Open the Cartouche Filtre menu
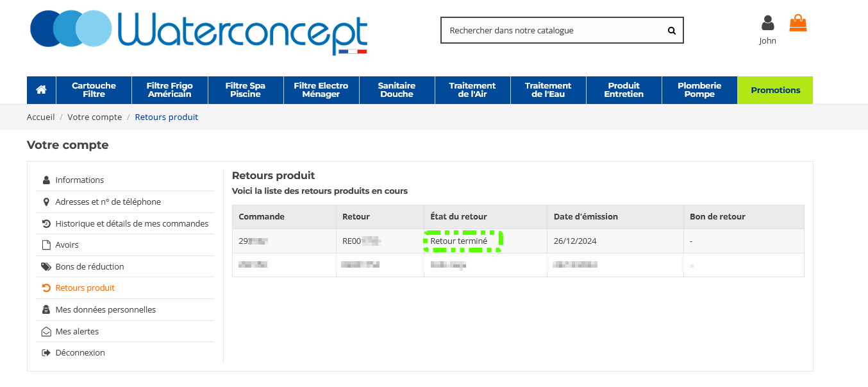The image size is (868, 387). click(94, 90)
